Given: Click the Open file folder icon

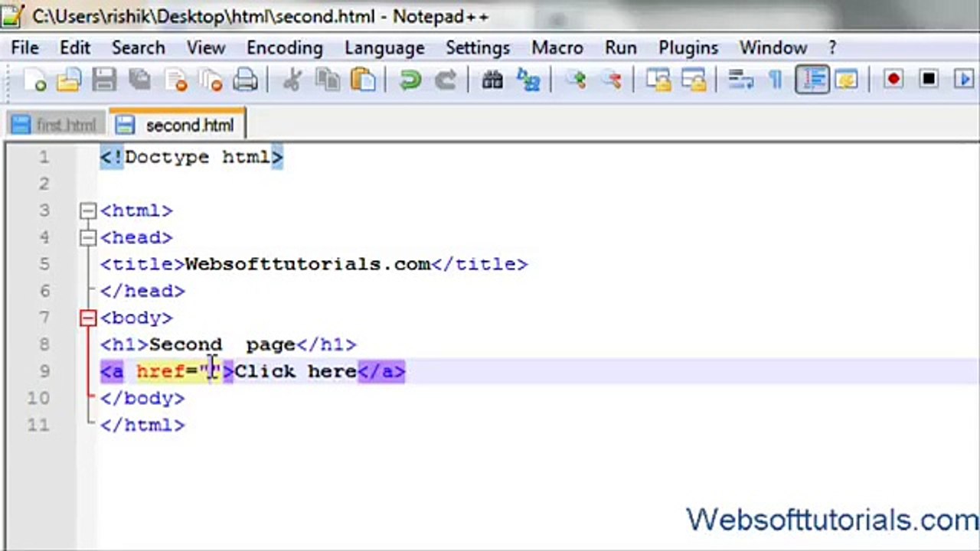Looking at the screenshot, I should point(69,80).
